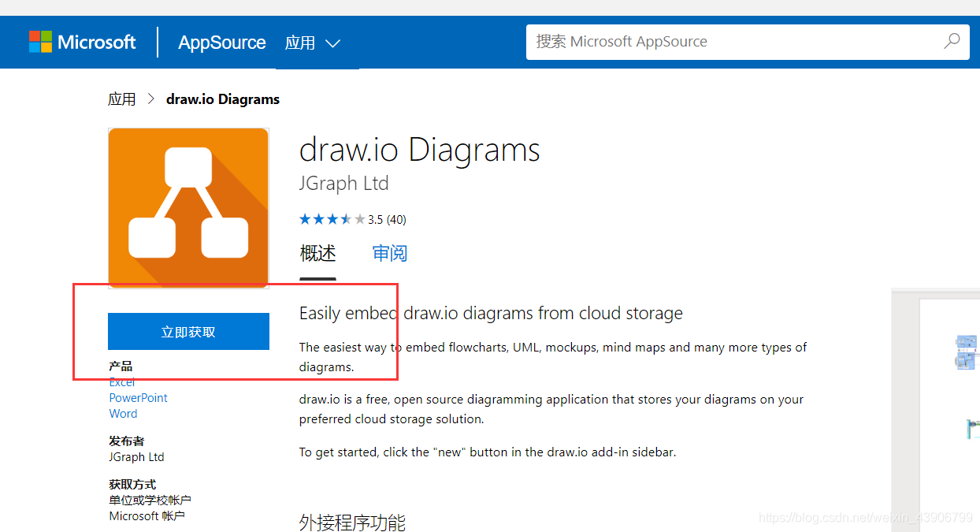Click the screenshot preview thumbnail at right
This screenshot has width=980, height=532.
(936, 410)
